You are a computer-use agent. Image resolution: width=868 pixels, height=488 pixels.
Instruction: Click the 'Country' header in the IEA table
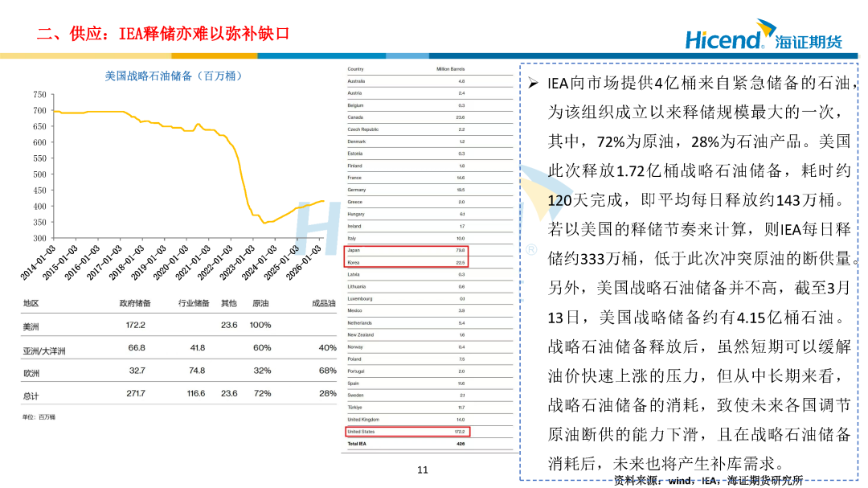pyautogui.click(x=355, y=69)
